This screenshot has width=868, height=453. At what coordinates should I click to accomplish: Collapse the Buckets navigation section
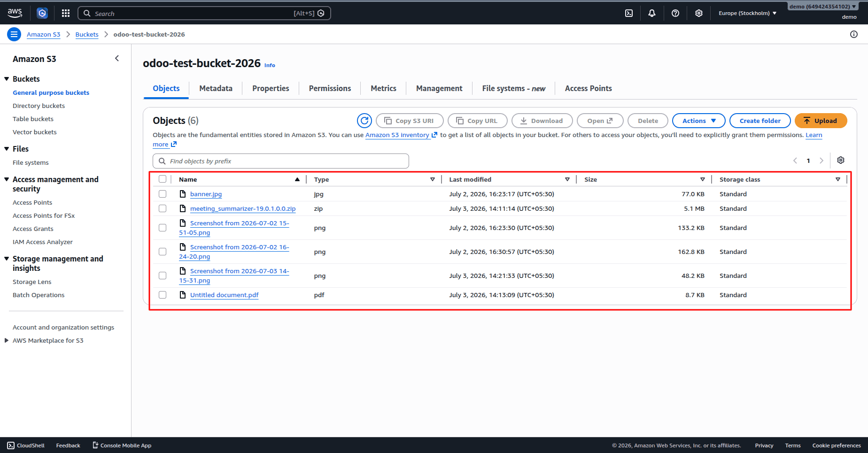[x=7, y=79]
